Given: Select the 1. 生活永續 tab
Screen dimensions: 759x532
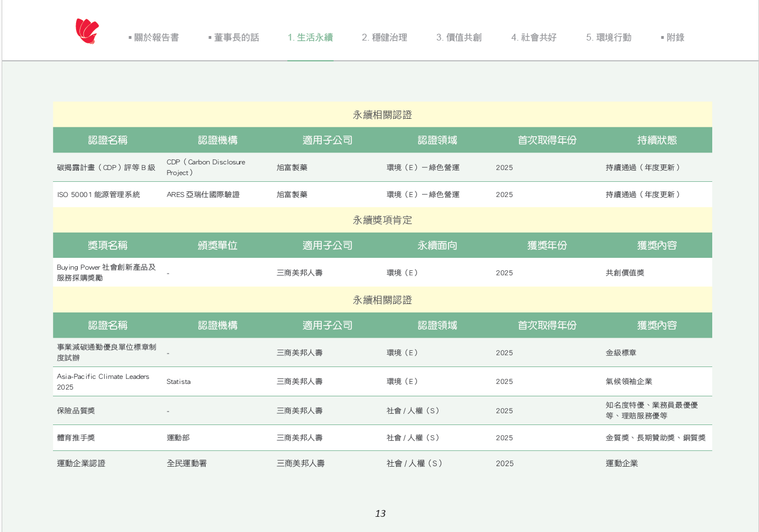Looking at the screenshot, I should (x=310, y=38).
